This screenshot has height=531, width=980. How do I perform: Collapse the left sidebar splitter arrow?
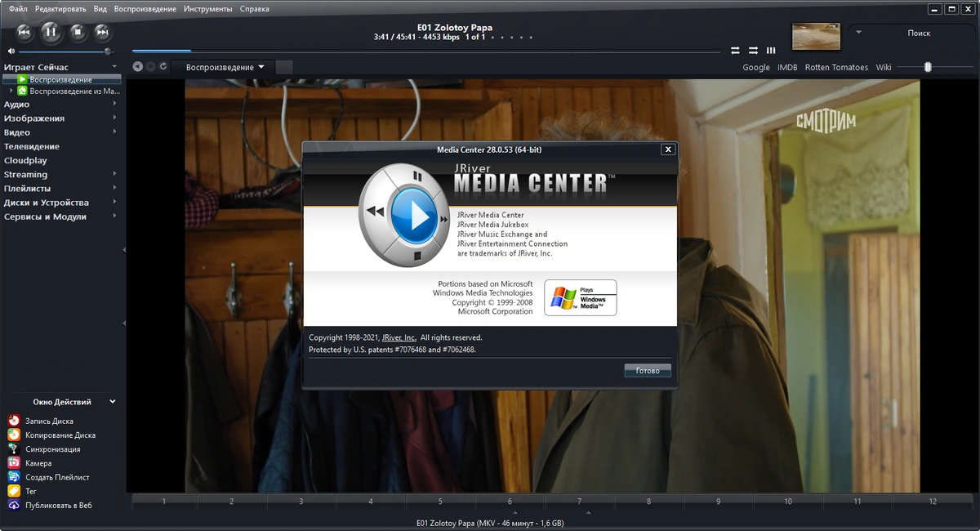pos(124,249)
